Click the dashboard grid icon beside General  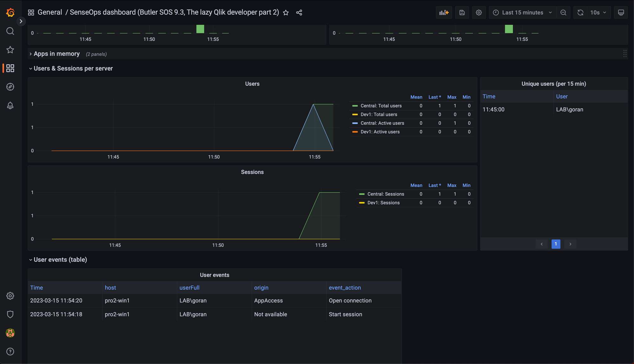[x=31, y=12]
